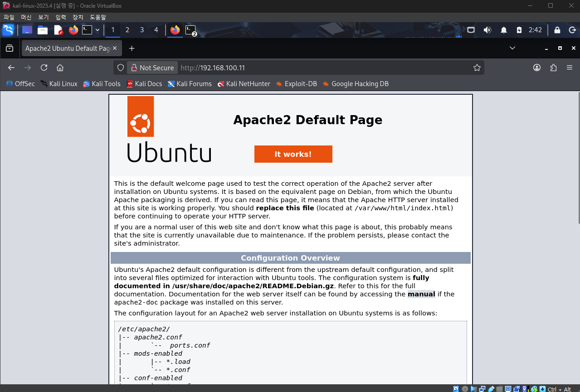Follow the manual link in Configuration Overview
This screenshot has height=392, width=580.
coord(421,294)
